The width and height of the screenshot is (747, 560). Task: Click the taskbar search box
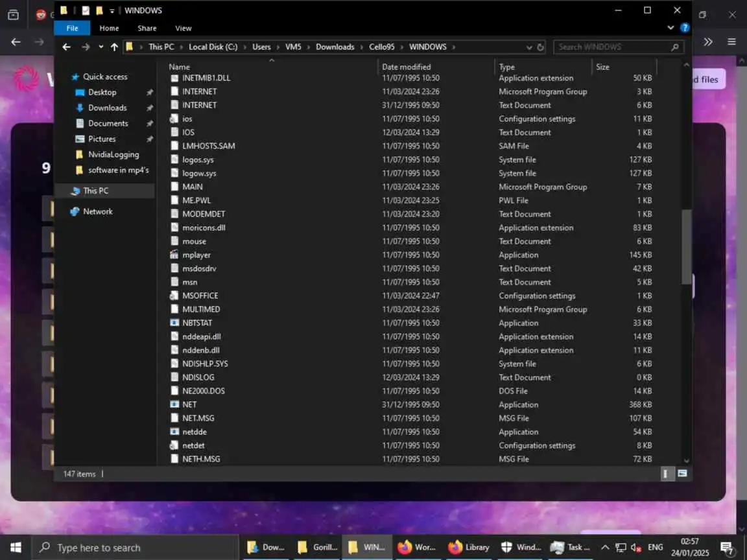[x=135, y=548]
